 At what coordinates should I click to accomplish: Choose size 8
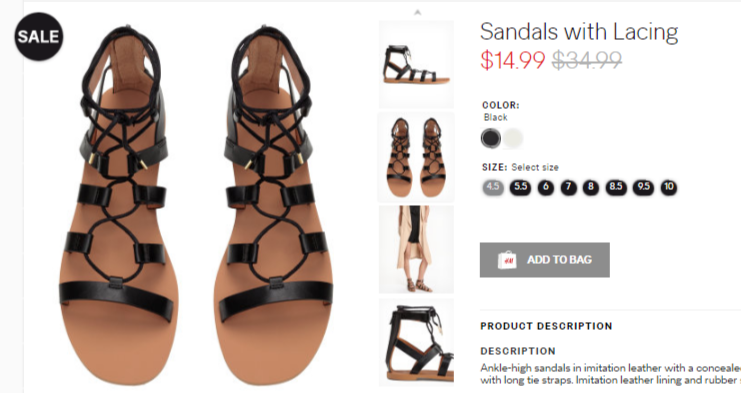pos(591,187)
